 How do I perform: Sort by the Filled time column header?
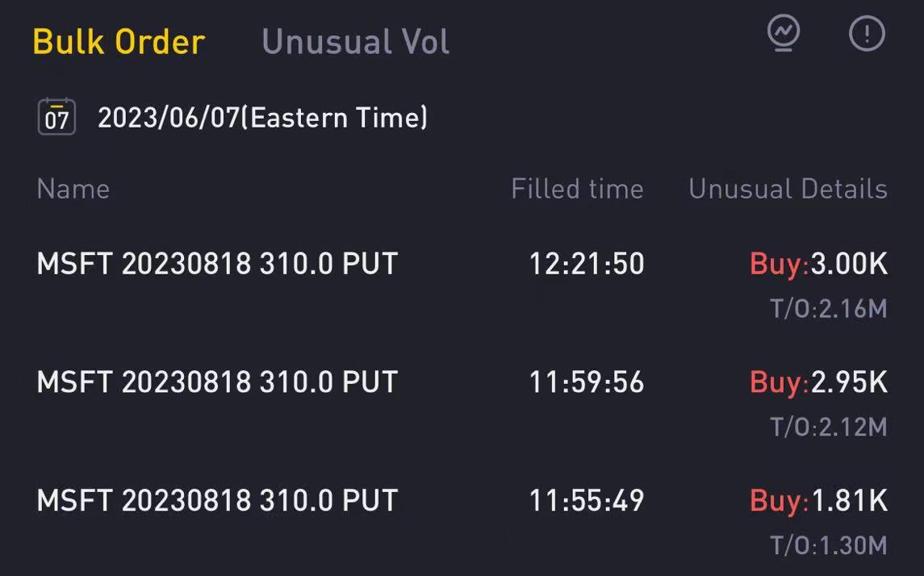577,189
